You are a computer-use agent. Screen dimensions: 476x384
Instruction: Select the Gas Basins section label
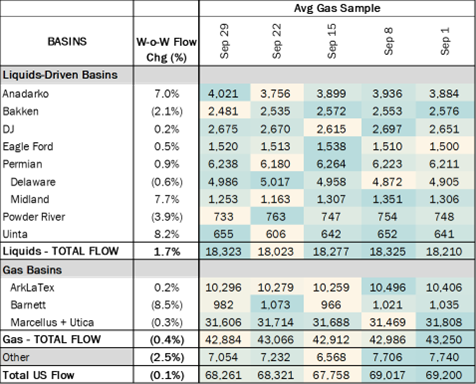tap(32, 270)
